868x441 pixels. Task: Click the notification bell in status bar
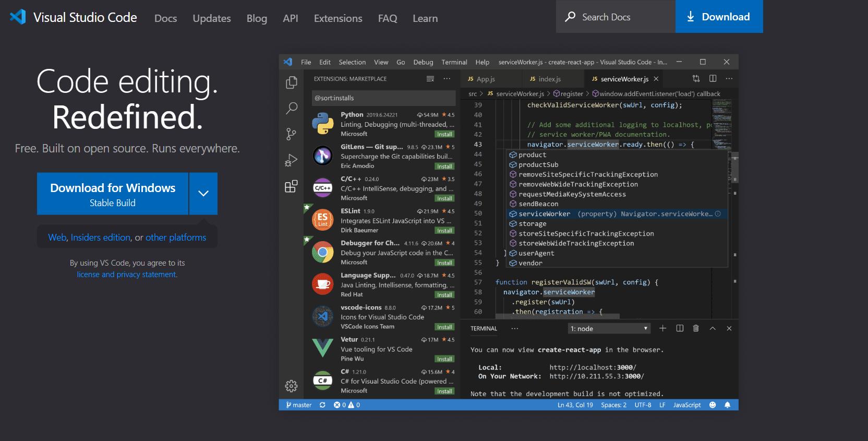pos(727,405)
